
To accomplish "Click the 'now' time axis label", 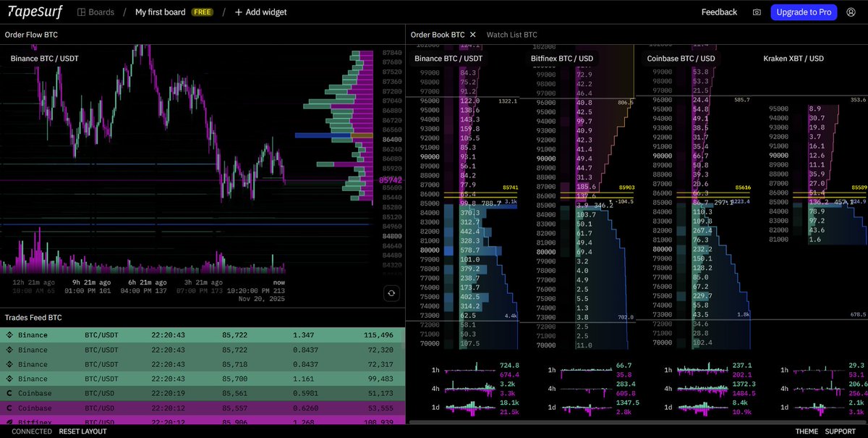I will [278, 282].
